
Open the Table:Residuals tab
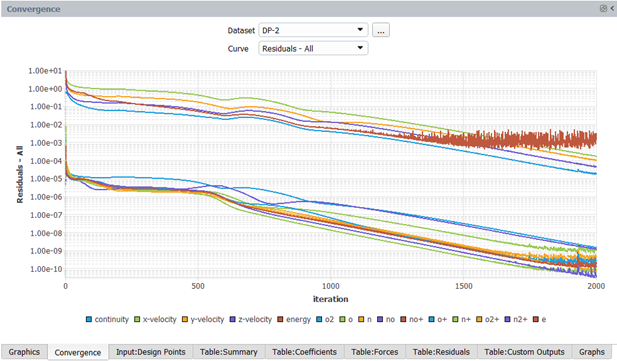click(x=441, y=352)
